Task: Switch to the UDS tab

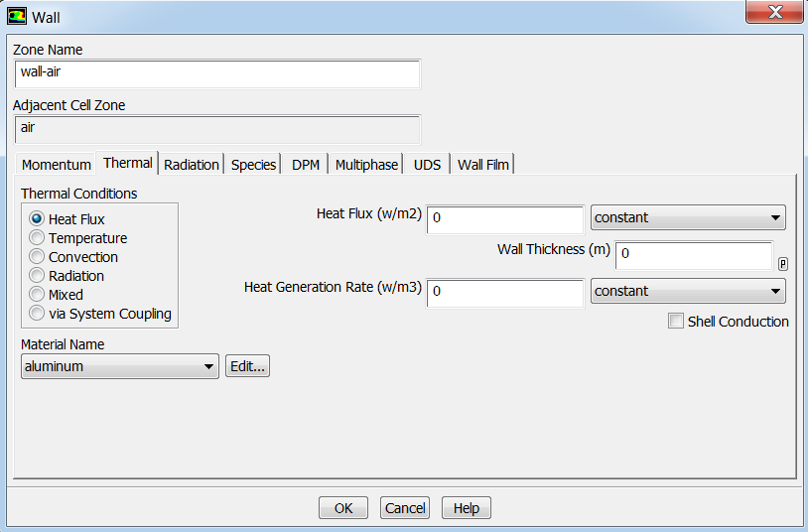Action: pos(427,165)
